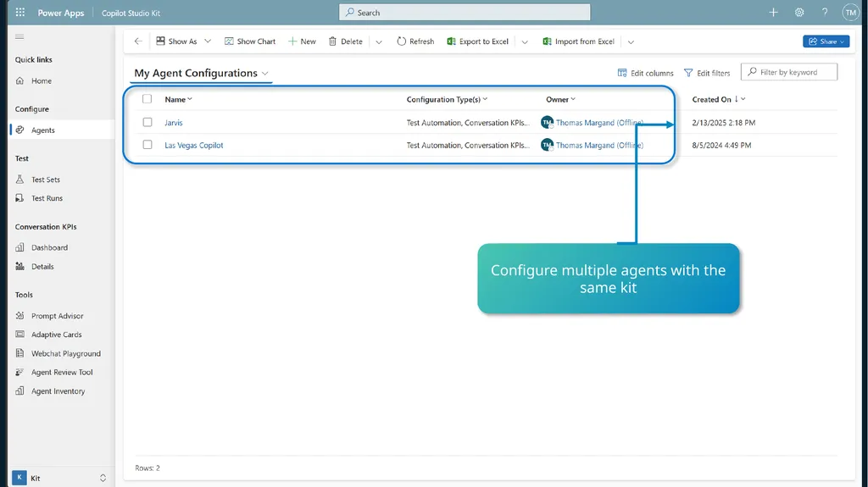This screenshot has height=487, width=868.
Task: Focus the top Search box
Action: (465, 12)
